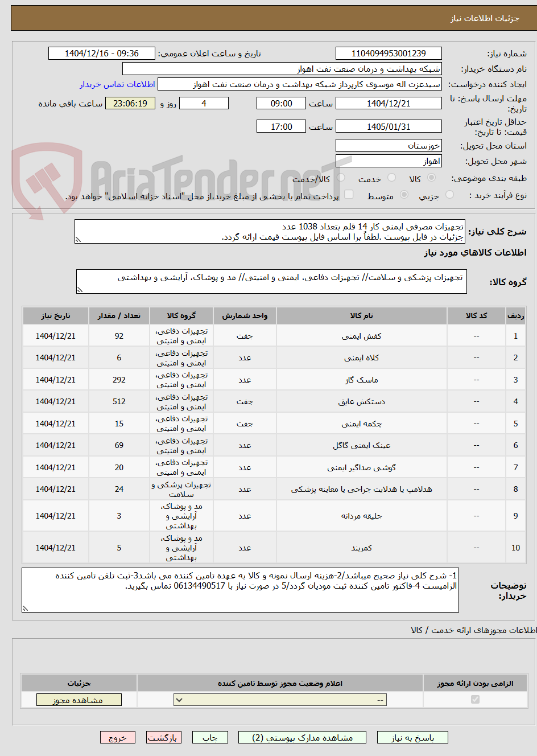
Task: Click the تعداد / مقدار column header
Action: [x=119, y=315]
